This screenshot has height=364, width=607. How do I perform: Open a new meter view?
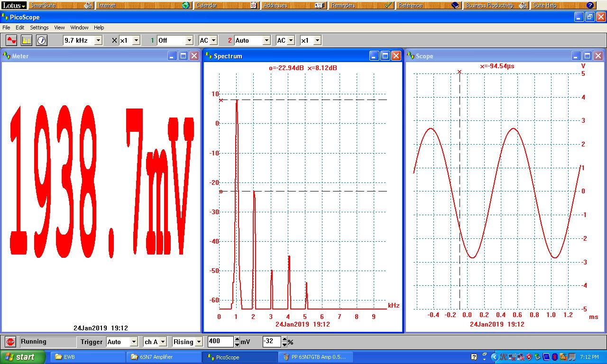42,41
